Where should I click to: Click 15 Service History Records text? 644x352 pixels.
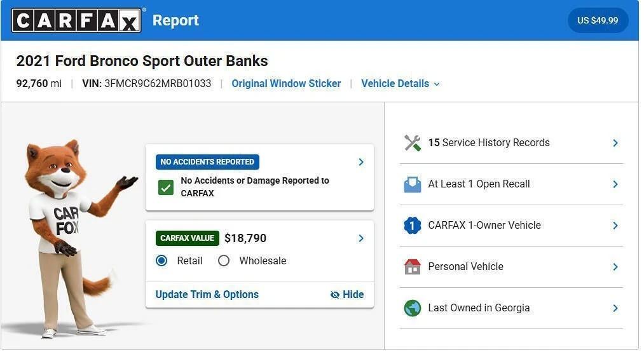pos(489,143)
